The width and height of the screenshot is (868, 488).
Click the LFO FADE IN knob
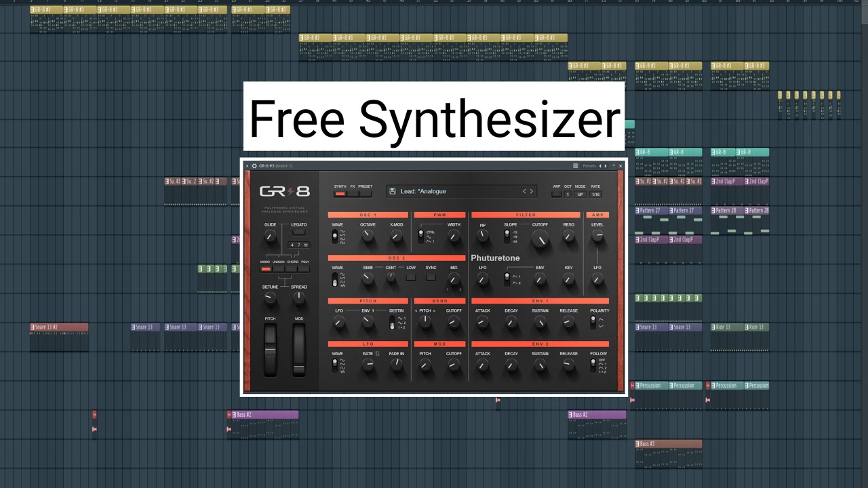tap(396, 365)
